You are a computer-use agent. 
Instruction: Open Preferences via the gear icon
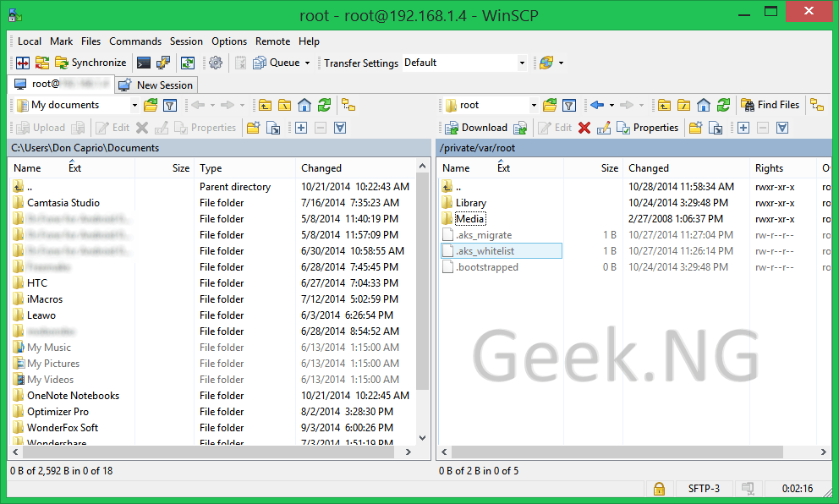216,63
